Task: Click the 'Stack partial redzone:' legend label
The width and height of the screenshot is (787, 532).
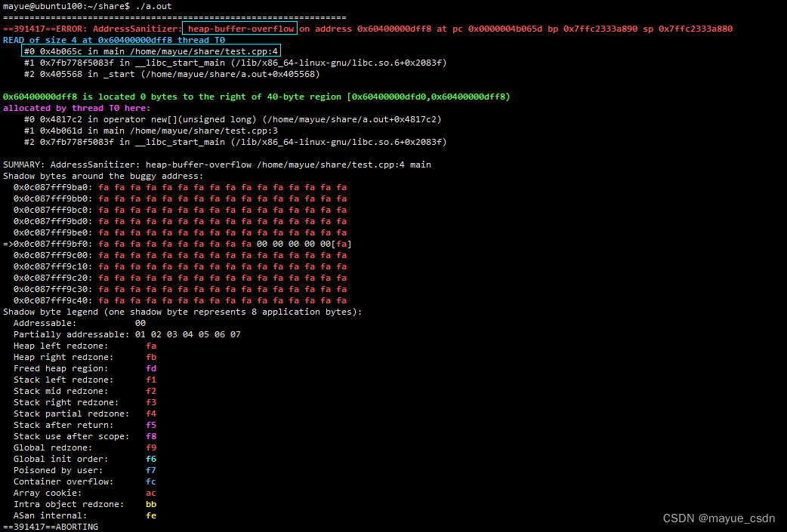Action: click(x=71, y=414)
